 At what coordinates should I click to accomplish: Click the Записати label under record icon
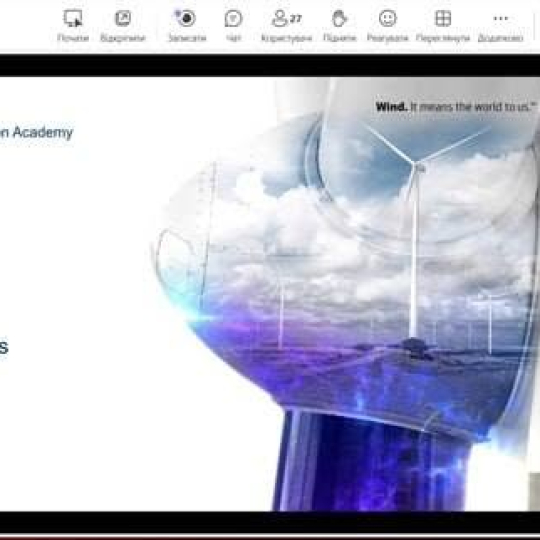tap(187, 38)
